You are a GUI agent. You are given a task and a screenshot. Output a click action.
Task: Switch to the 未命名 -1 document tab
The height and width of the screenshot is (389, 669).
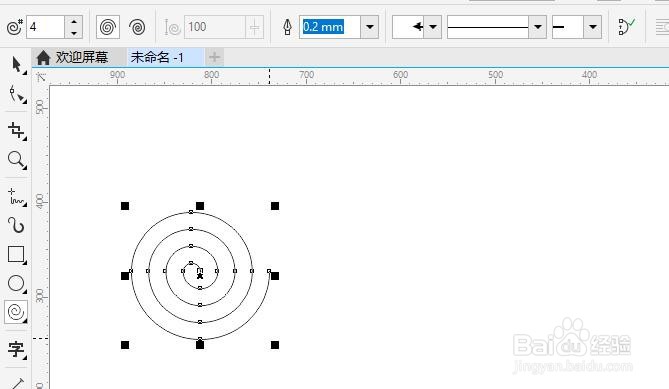[165, 57]
